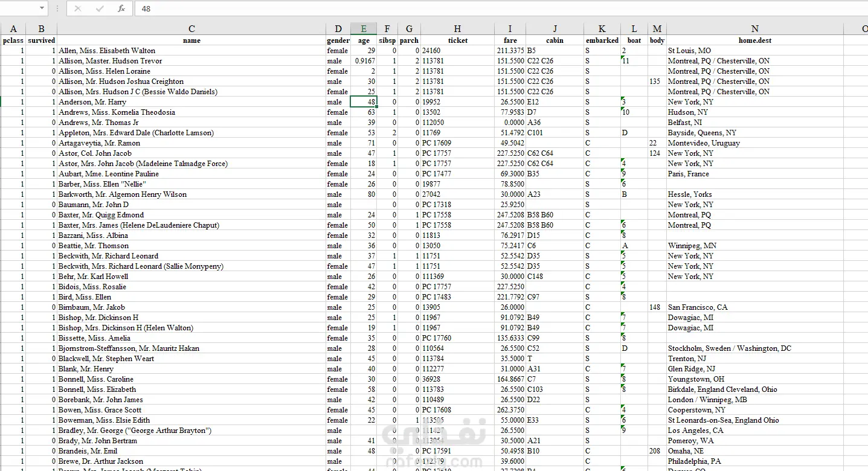Viewport: 868px width, 471px height.
Task: Click the "name" header cell
Action: (191, 40)
